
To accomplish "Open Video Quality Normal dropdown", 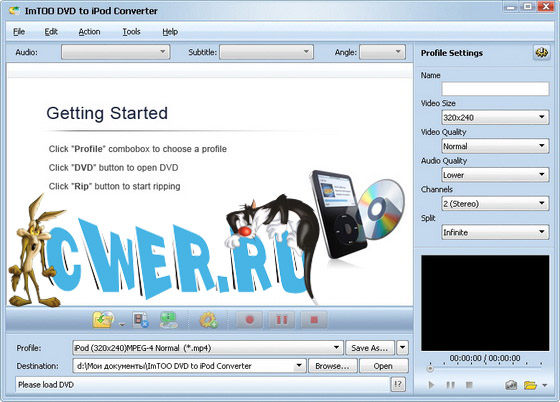I will [495, 146].
